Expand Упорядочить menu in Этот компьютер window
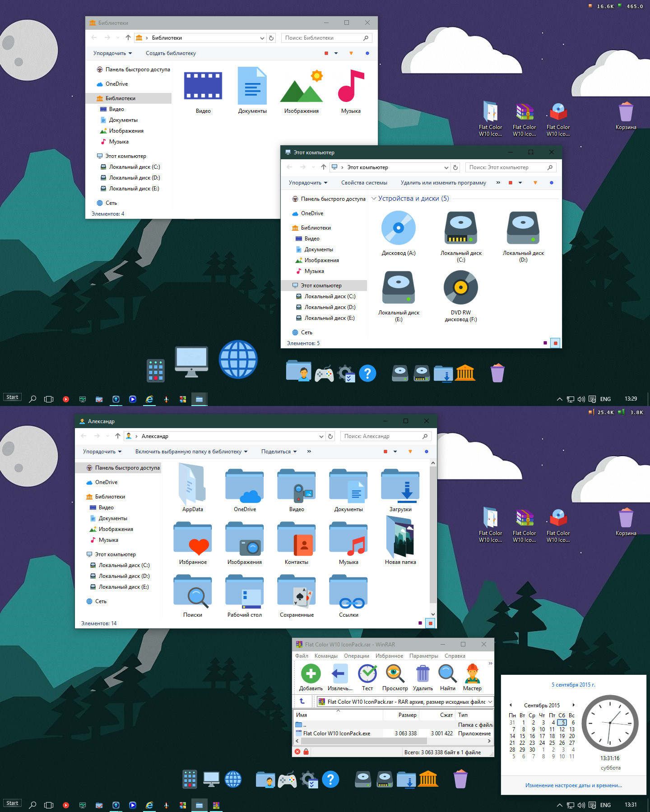The image size is (650, 812). point(308,183)
